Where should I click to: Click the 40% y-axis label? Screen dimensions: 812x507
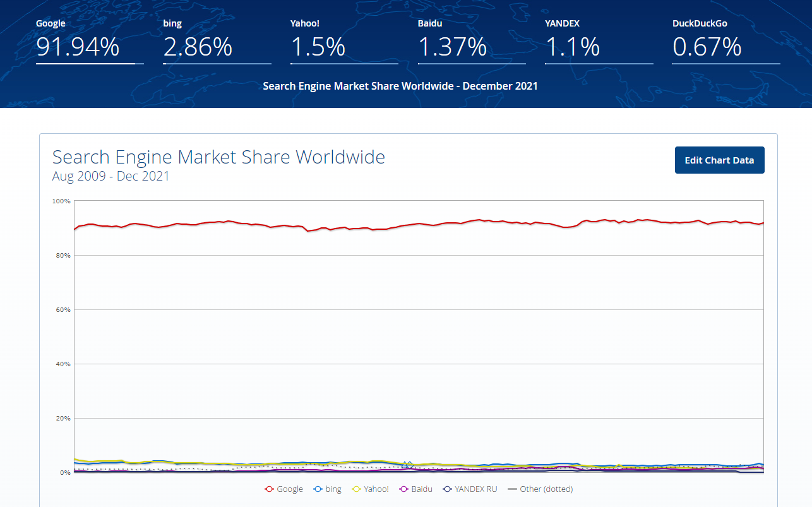(x=63, y=364)
